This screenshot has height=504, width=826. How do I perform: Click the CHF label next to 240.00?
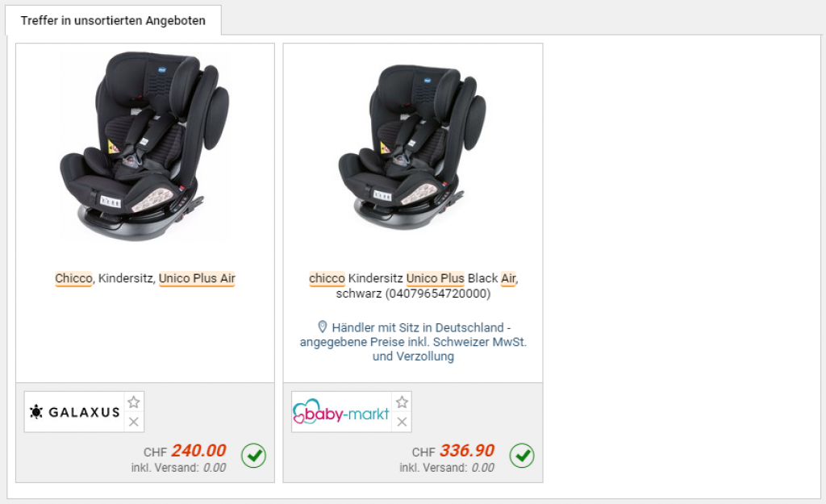[155, 452]
